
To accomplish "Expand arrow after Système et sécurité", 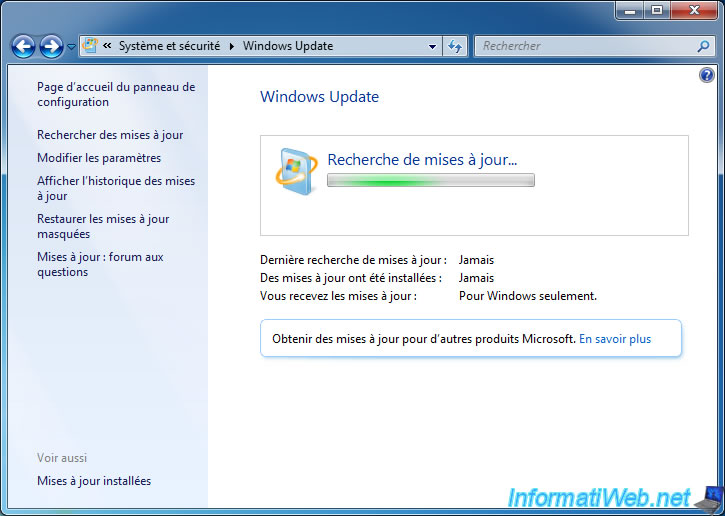I will 232,46.
